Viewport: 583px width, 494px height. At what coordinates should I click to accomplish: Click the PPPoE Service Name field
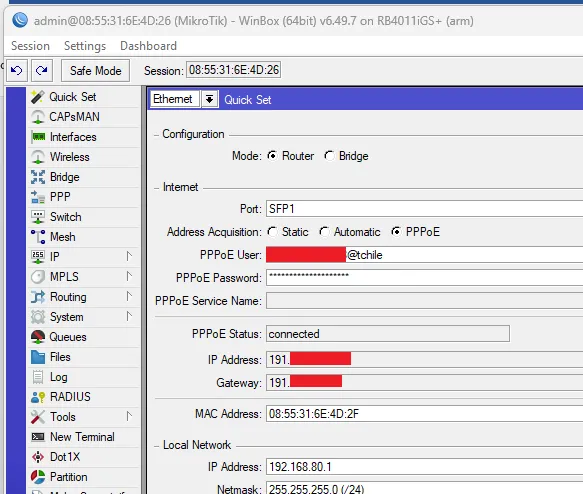424,301
